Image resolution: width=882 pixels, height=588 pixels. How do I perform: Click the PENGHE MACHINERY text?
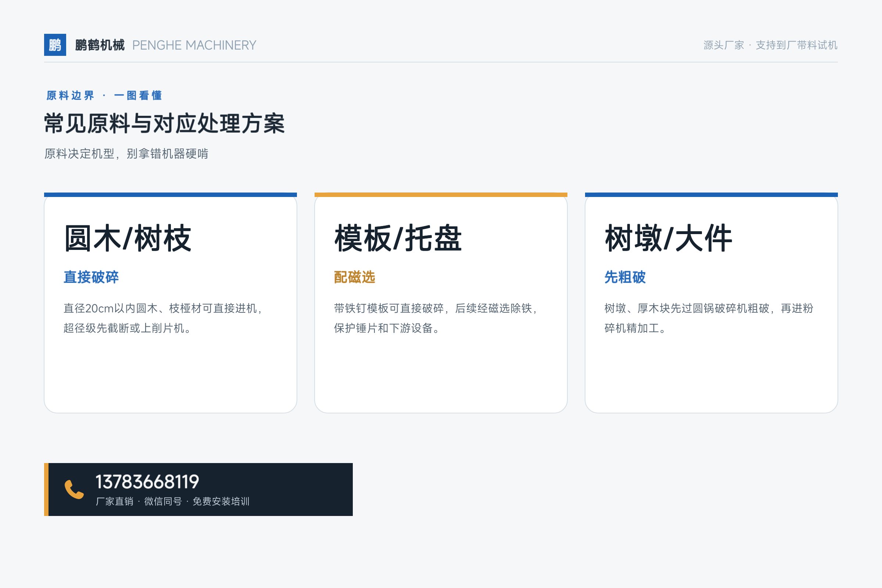tap(194, 45)
